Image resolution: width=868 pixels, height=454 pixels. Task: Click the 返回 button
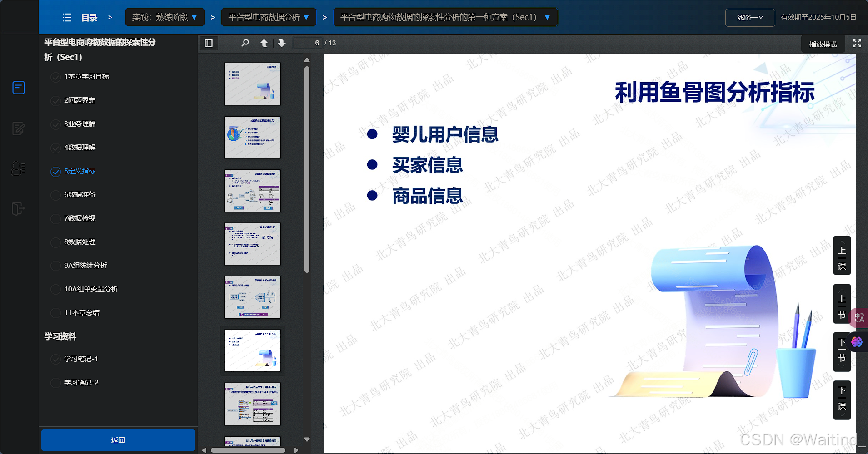[x=118, y=440]
